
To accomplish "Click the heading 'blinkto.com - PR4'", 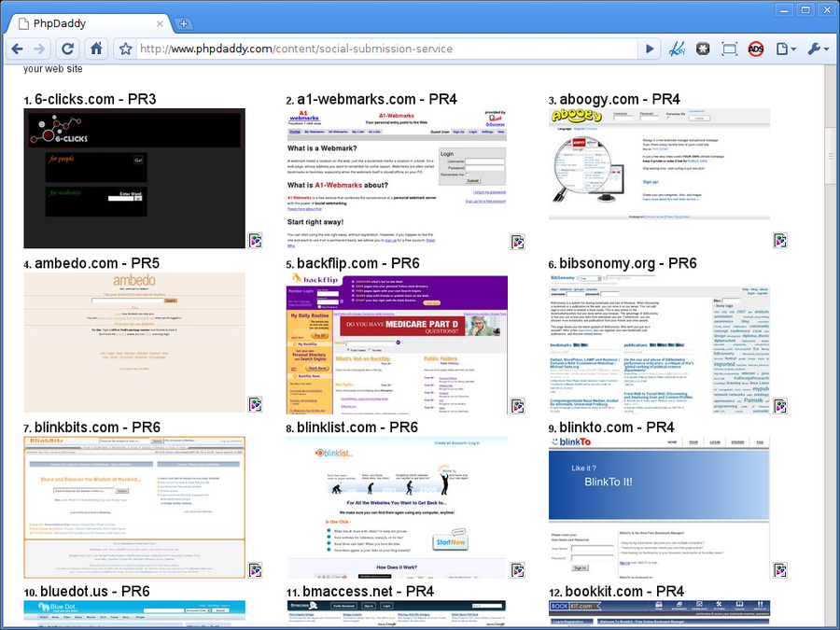I will click(617, 427).
